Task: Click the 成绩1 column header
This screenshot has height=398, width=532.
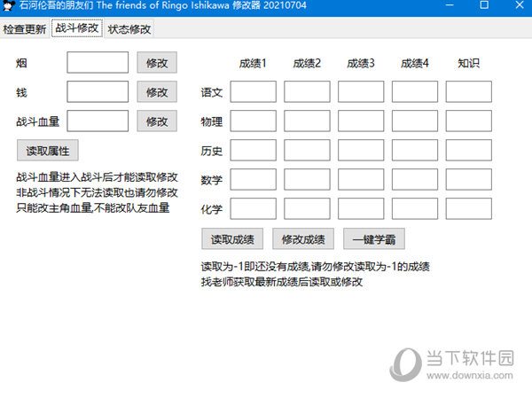Action: click(x=253, y=63)
